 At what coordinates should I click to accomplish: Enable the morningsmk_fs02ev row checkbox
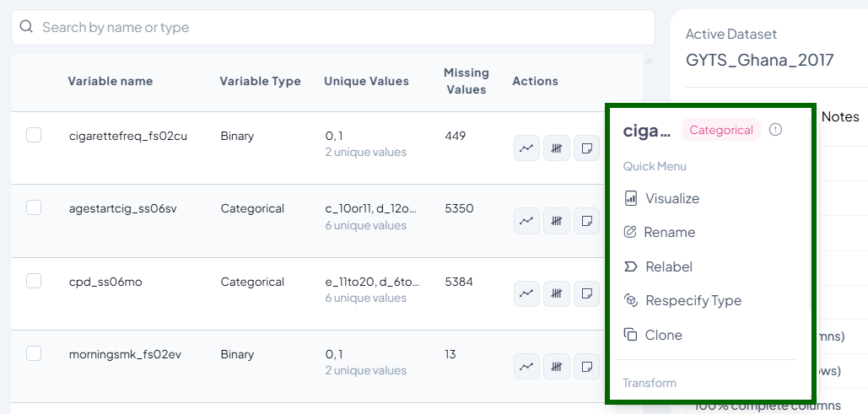point(34,353)
